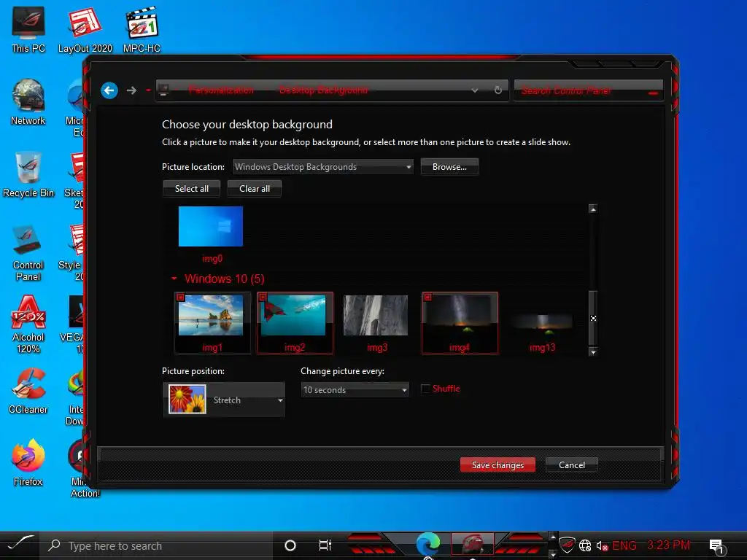Image resolution: width=747 pixels, height=560 pixels.
Task: Click the muted volume tray icon
Action: click(602, 545)
